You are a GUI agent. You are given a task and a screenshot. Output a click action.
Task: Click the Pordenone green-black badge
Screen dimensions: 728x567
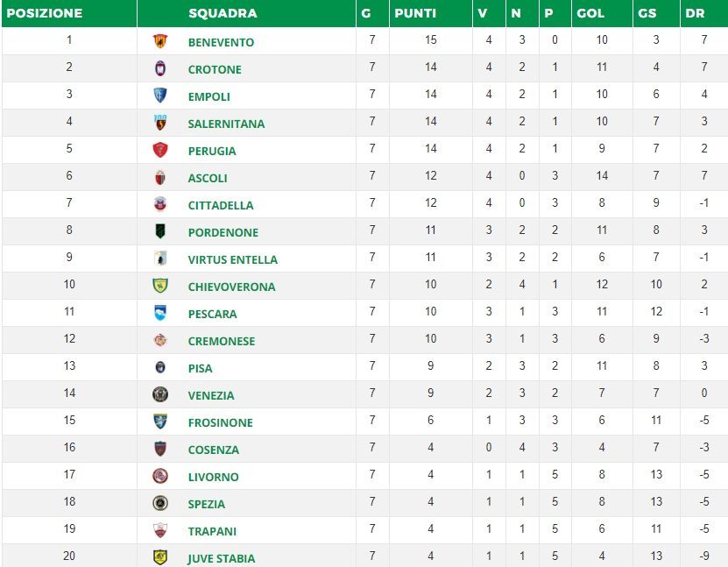point(160,231)
